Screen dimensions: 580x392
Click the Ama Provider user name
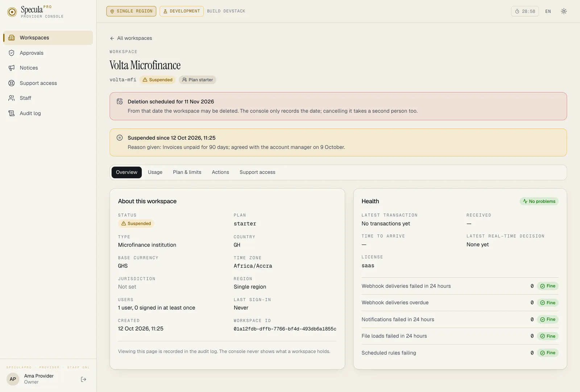point(39,376)
